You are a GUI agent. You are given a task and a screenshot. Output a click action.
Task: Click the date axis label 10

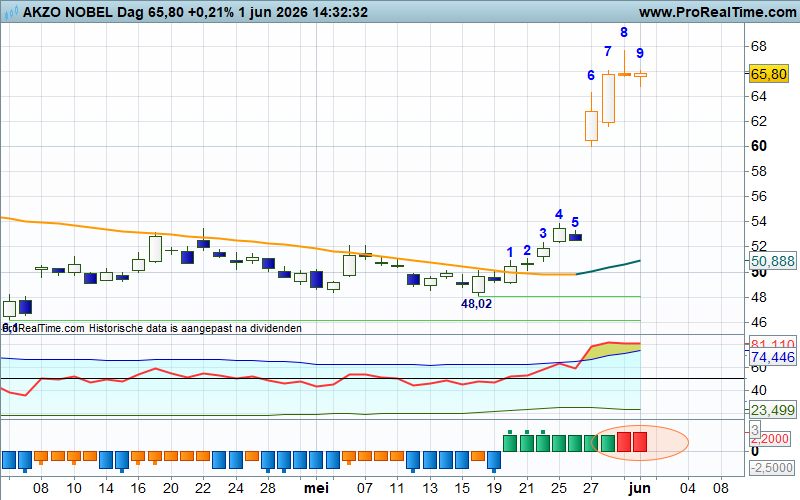pos(73,488)
